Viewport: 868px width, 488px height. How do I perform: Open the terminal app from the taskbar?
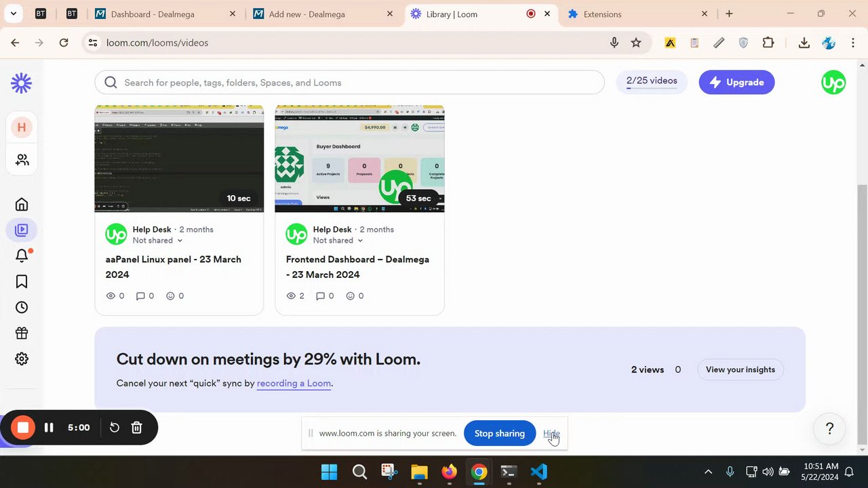[509, 472]
